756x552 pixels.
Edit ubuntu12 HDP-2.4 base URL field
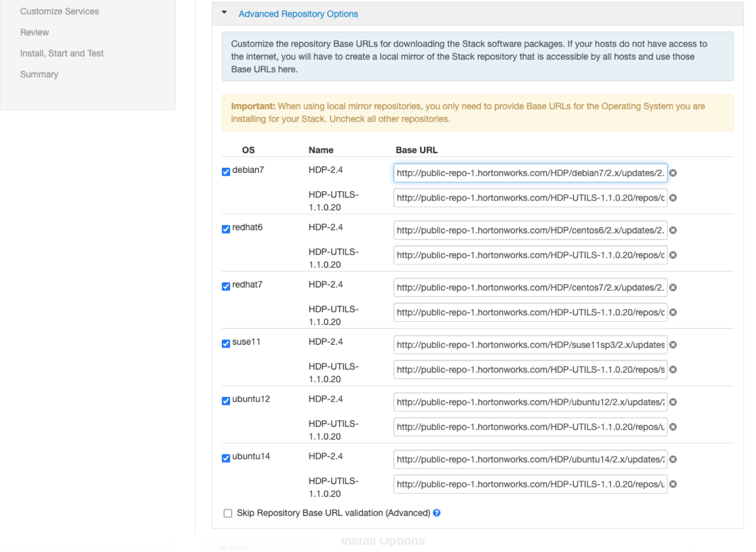530,402
